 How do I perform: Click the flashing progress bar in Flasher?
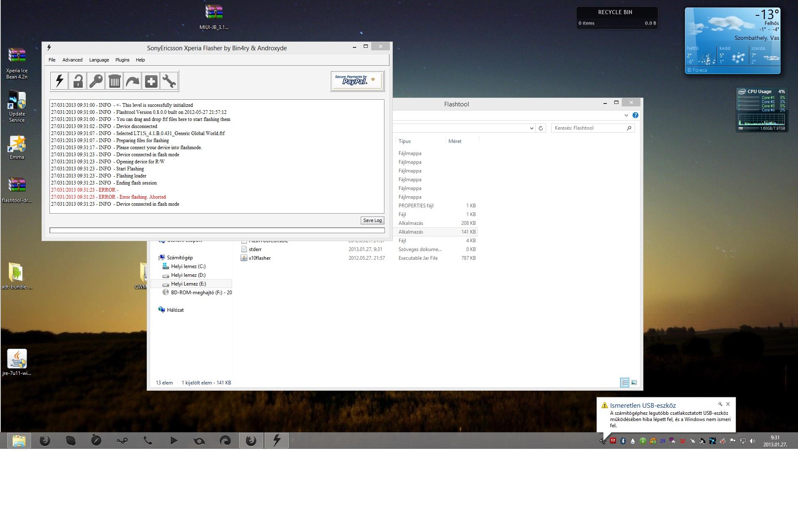(x=217, y=230)
